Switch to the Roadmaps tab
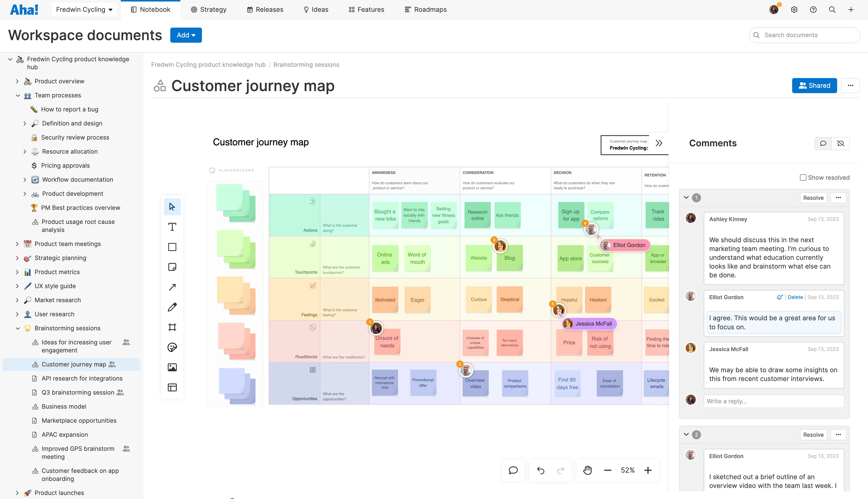Viewport: 868px width, 499px height. [425, 9]
